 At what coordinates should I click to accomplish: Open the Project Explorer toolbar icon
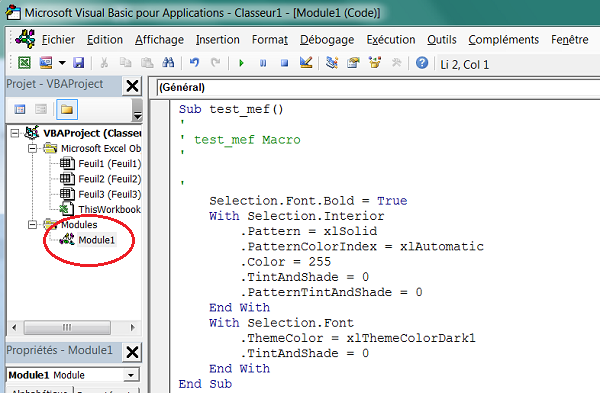coord(332,63)
